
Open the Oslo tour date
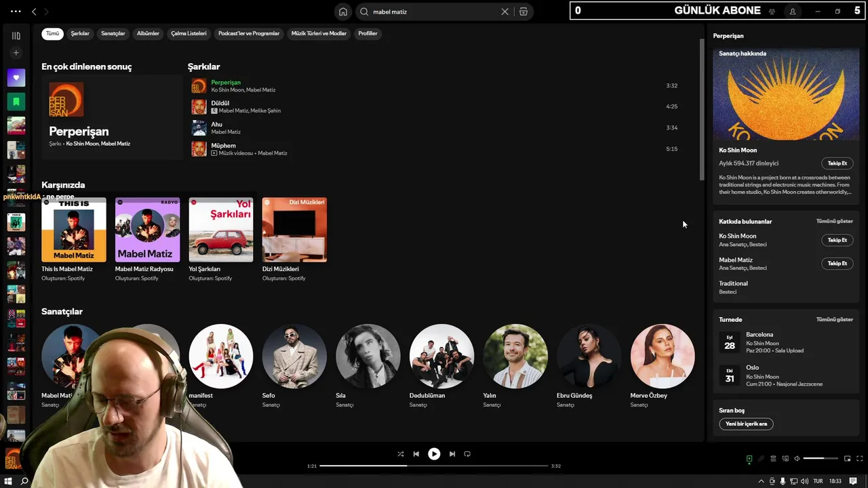[786, 375]
